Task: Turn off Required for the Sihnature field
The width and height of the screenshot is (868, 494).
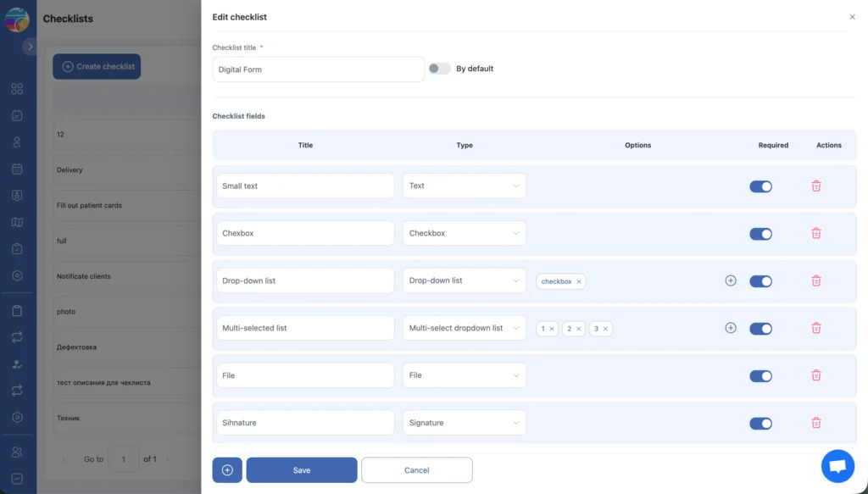Action: pyautogui.click(x=760, y=422)
